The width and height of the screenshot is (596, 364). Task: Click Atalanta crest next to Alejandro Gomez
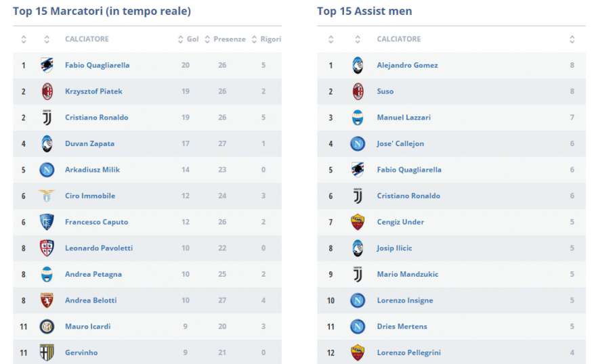point(358,65)
